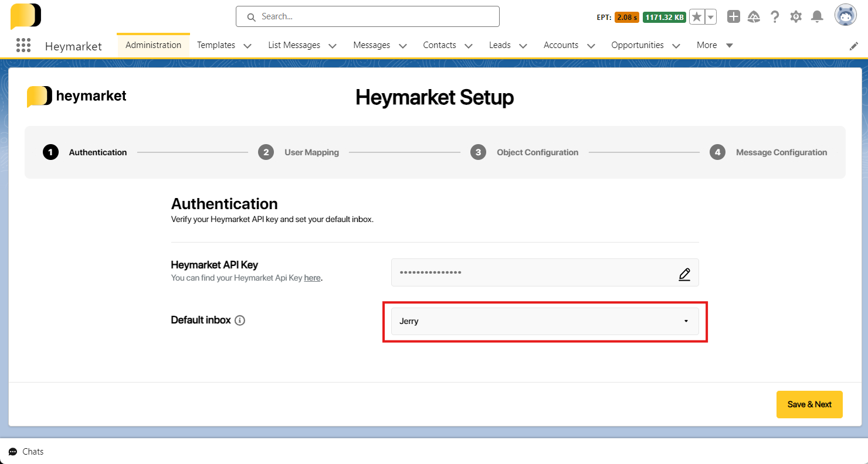Edit the Heymarket API key with pencil icon
Image resolution: width=868 pixels, height=464 pixels.
[684, 274]
